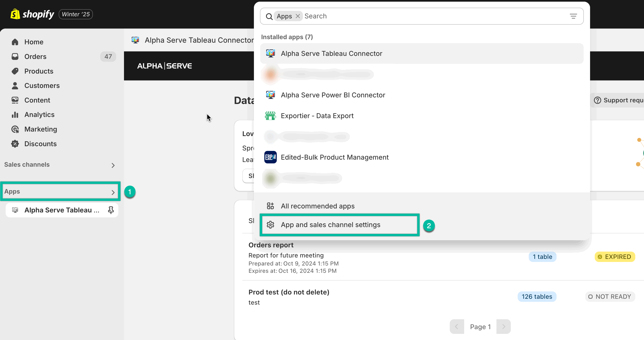Click the Power BI Connector app icon

click(x=270, y=95)
